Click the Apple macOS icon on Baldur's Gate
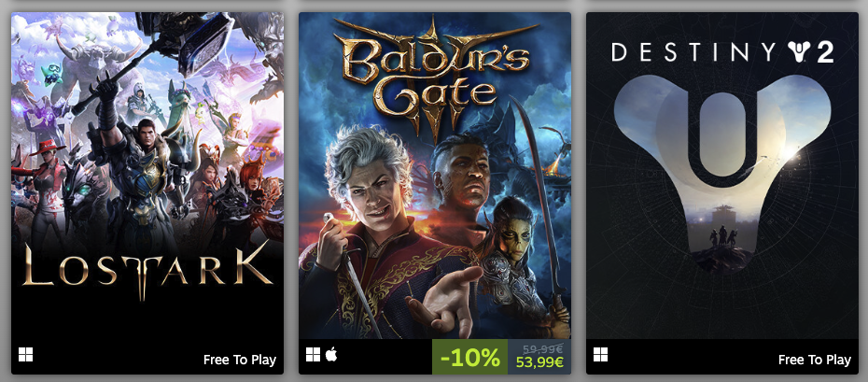This screenshot has width=868, height=382. click(331, 354)
